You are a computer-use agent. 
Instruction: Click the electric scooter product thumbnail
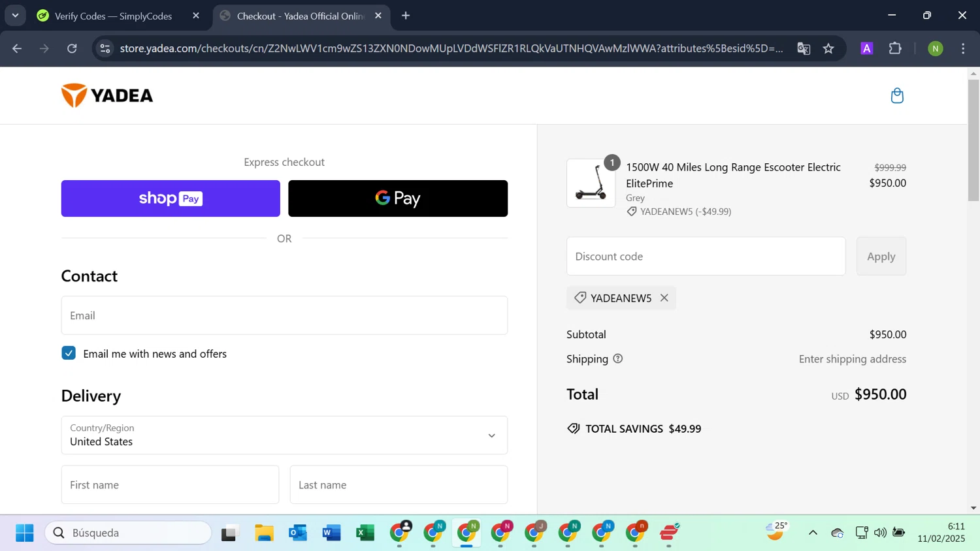click(x=591, y=183)
